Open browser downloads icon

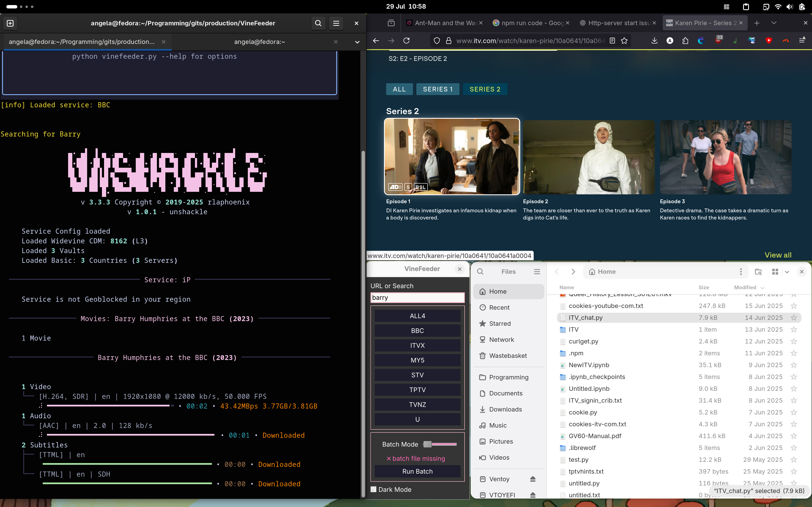pos(654,41)
